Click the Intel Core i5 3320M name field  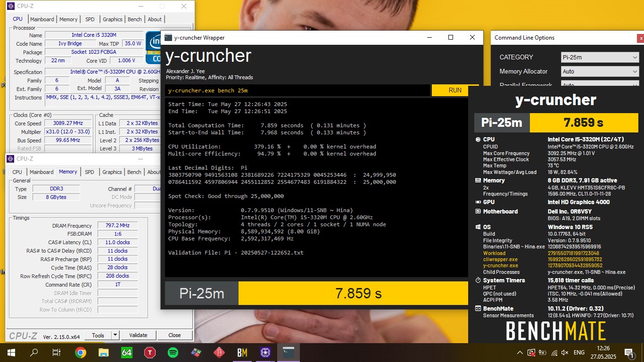(94, 35)
